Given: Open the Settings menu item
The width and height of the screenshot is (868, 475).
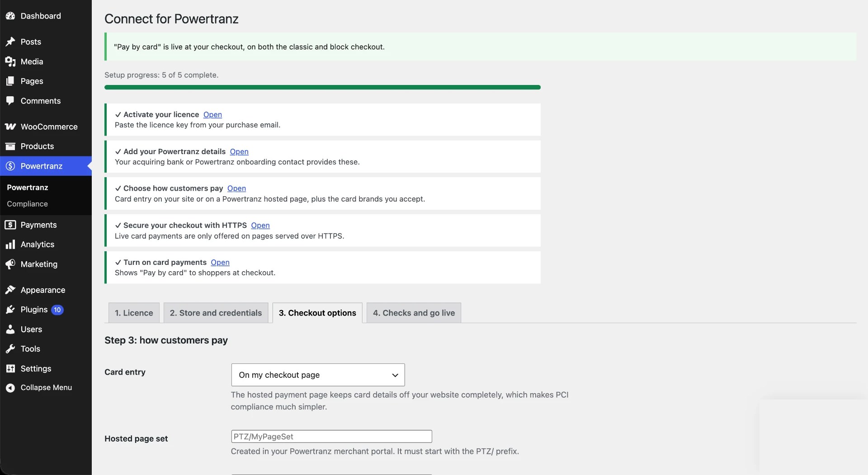Looking at the screenshot, I should click(x=46, y=368).
